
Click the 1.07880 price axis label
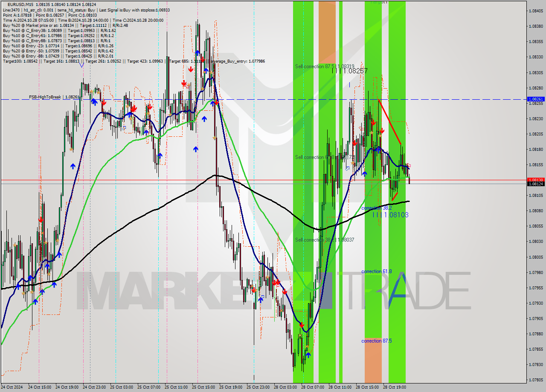[536, 334]
